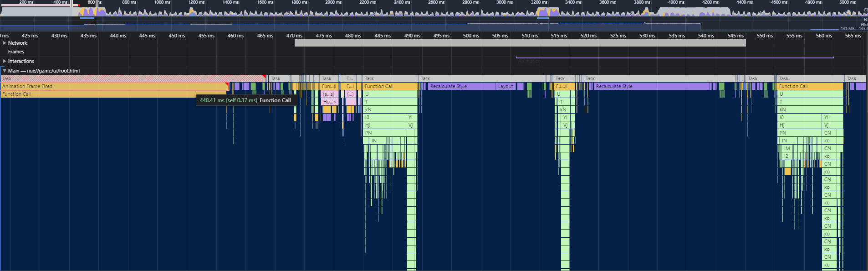The height and width of the screenshot is (271, 868).
Task: Click the red-striped long Task bar
Action: (x=133, y=78)
